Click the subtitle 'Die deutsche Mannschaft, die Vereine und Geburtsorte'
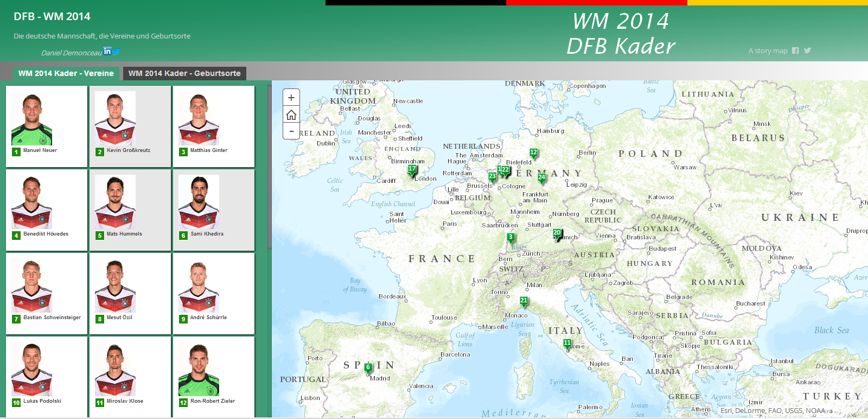The width and height of the screenshot is (868, 419). [x=102, y=36]
